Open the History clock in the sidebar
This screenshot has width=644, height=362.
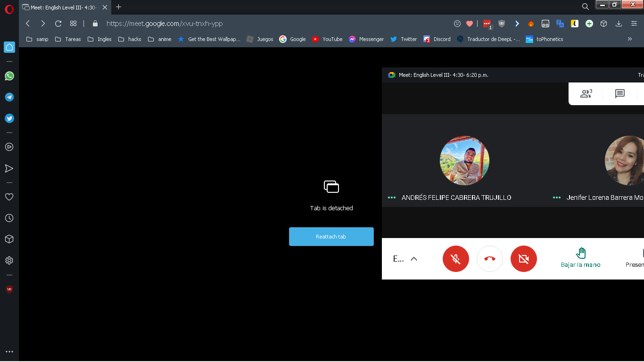[9, 218]
